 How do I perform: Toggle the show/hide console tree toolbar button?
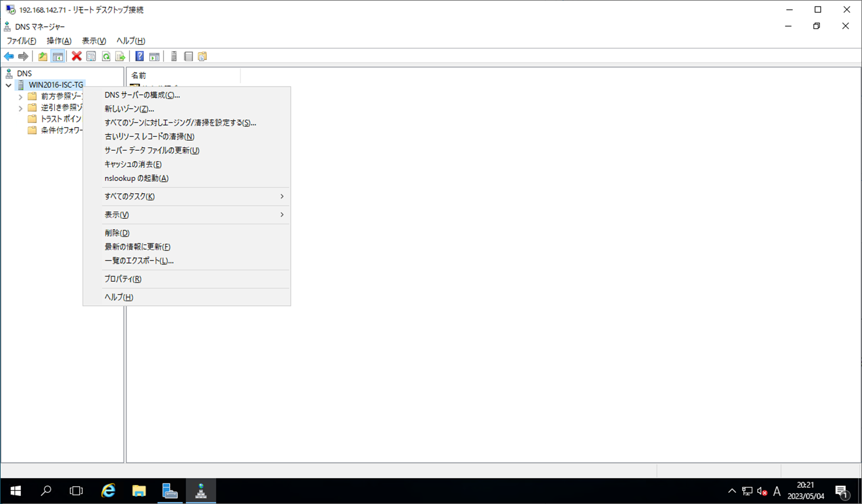(58, 56)
